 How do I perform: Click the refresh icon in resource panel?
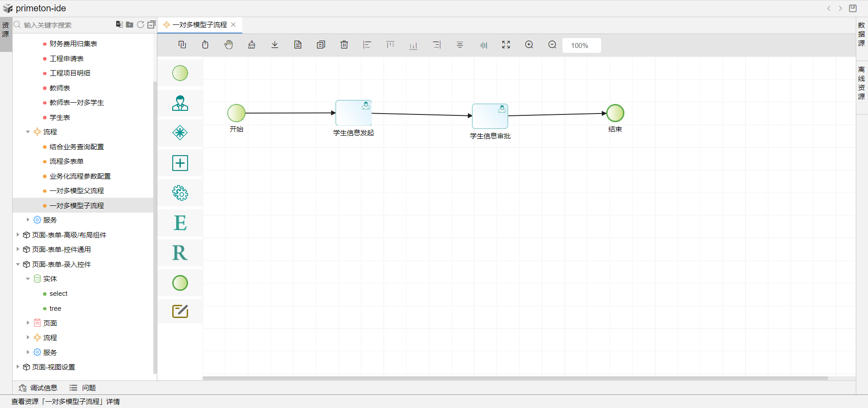click(x=141, y=25)
